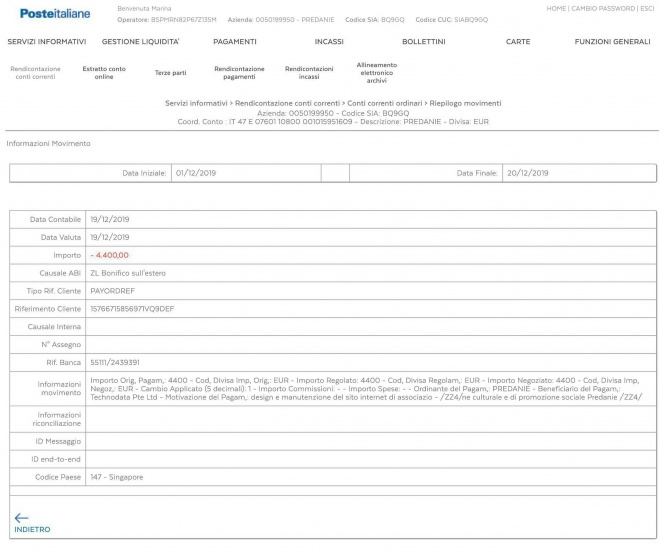The height and width of the screenshot is (555, 660).
Task: Open the GESTIONE LIQUIDITA' menu
Action: 140,42
